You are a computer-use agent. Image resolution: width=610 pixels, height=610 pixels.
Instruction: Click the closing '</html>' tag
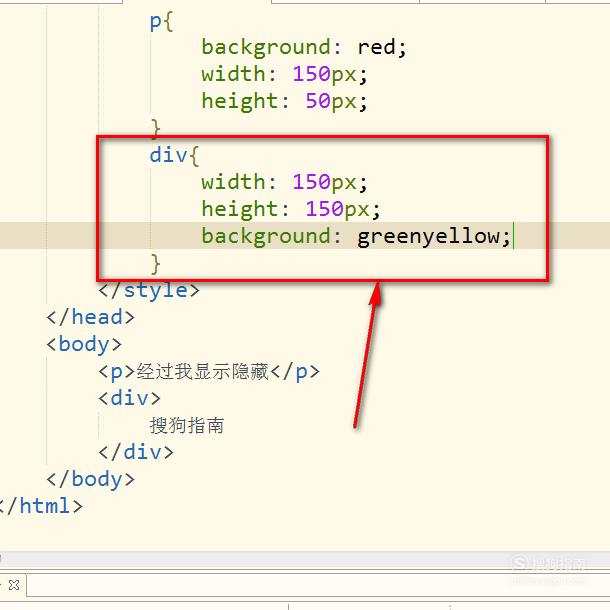pyautogui.click(x=40, y=506)
